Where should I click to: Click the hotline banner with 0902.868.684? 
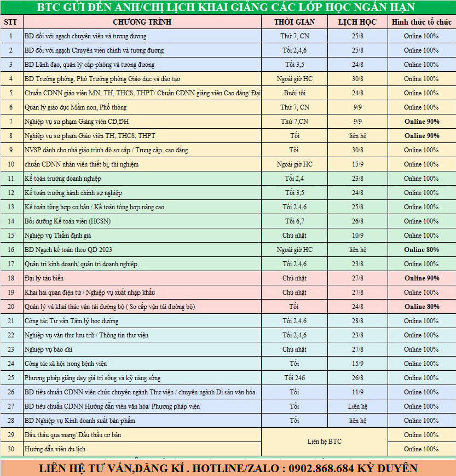228,468
